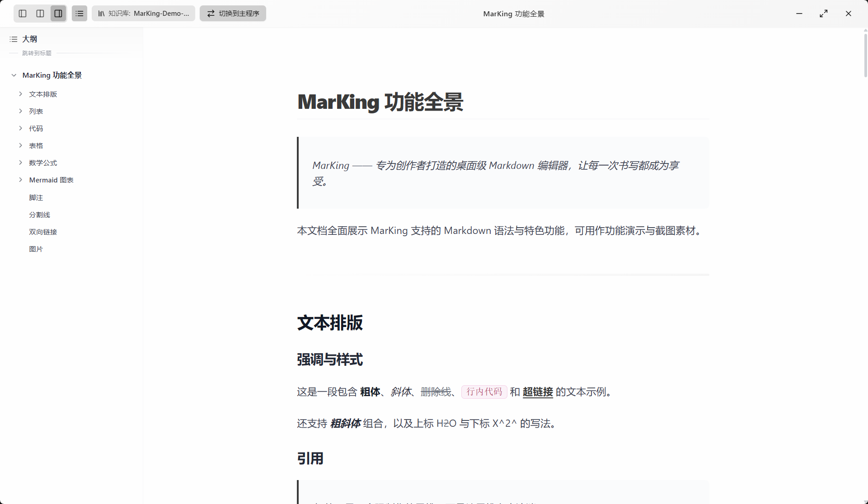Viewport: 868px width, 504px height.
Task: Expand the 文本排版 outline chevron
Action: 21,94
